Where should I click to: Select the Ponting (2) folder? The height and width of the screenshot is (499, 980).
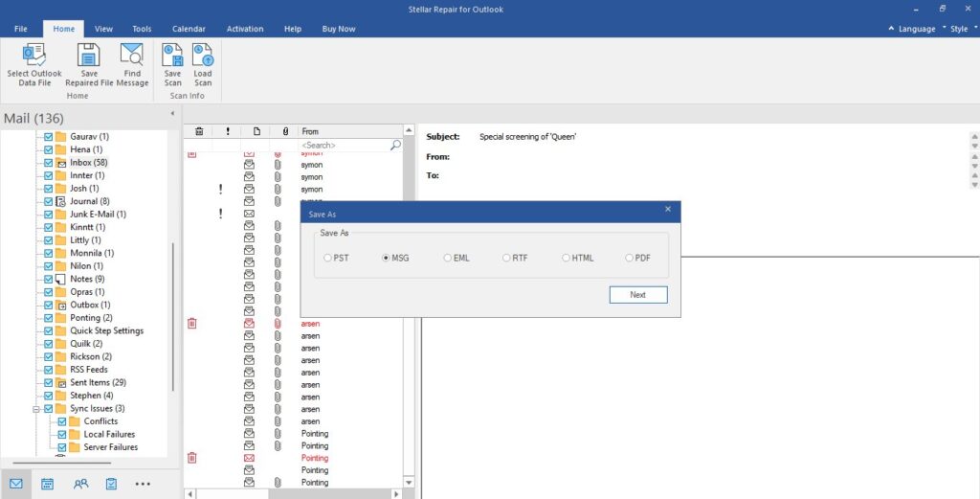(91, 318)
